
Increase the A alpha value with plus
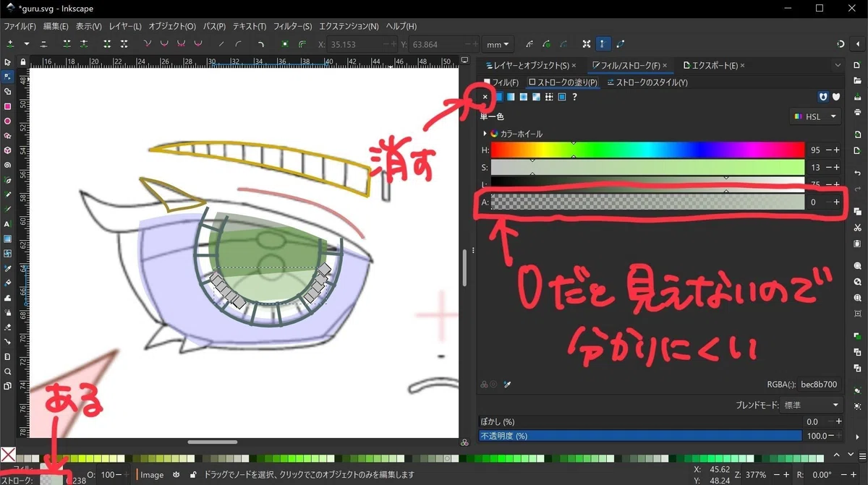(x=837, y=202)
